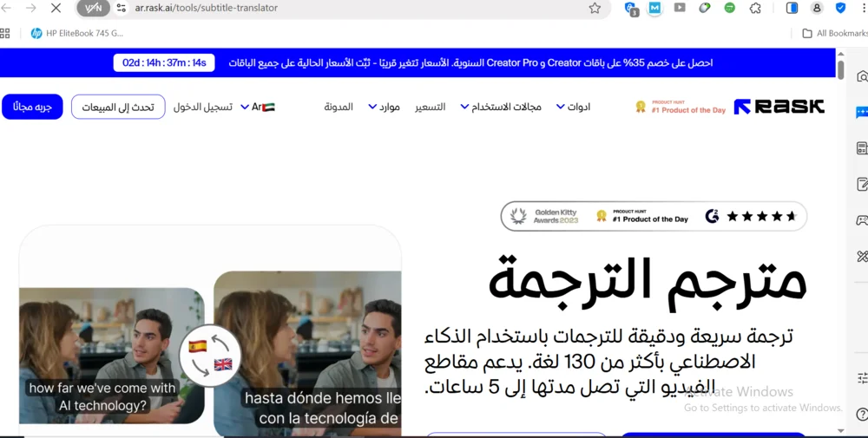Click the G2 five-star rating
The height and width of the screenshot is (438, 868).
(751, 216)
